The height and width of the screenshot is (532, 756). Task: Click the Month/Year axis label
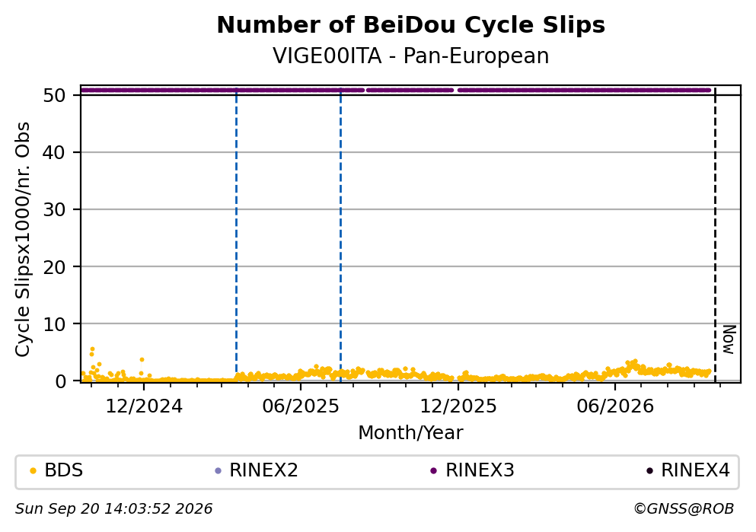click(411, 433)
